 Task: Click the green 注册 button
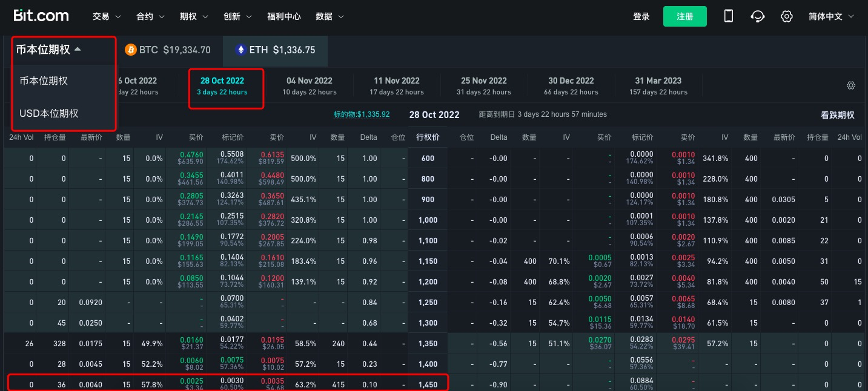tap(684, 17)
